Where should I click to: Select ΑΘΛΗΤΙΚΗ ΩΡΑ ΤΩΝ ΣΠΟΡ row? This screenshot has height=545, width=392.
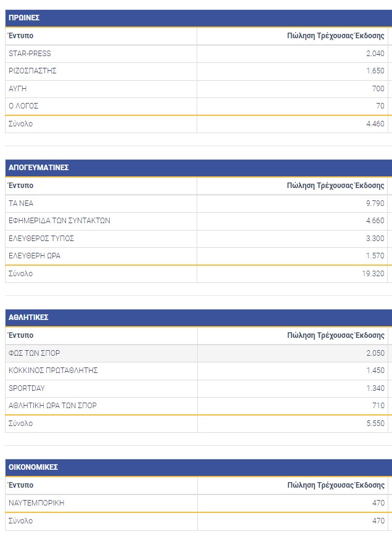pyautogui.click(x=52, y=406)
